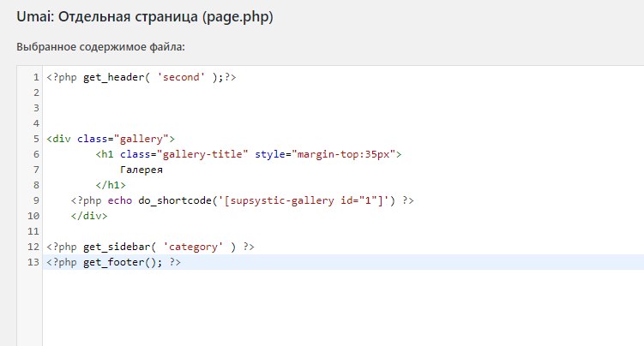Screen dimensions: 644x346
Task: Place the cursor on empty code line 2
Action: tap(343, 92)
